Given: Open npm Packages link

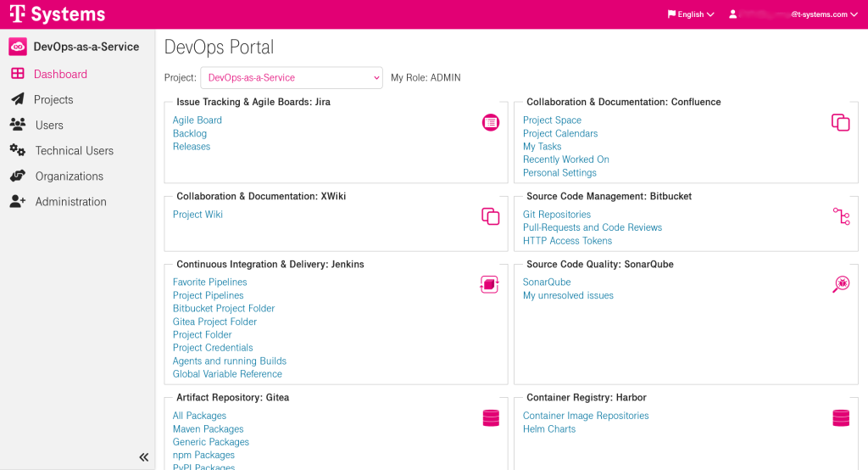Looking at the screenshot, I should pyautogui.click(x=203, y=455).
